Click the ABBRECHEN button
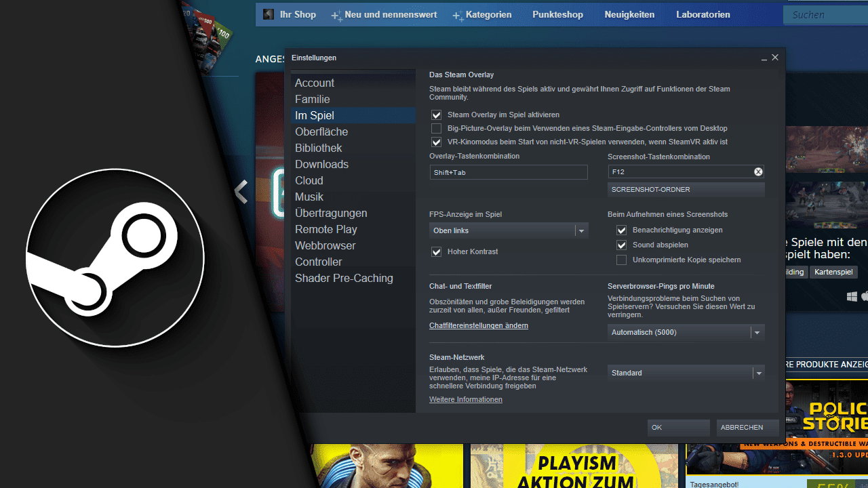 (747, 428)
